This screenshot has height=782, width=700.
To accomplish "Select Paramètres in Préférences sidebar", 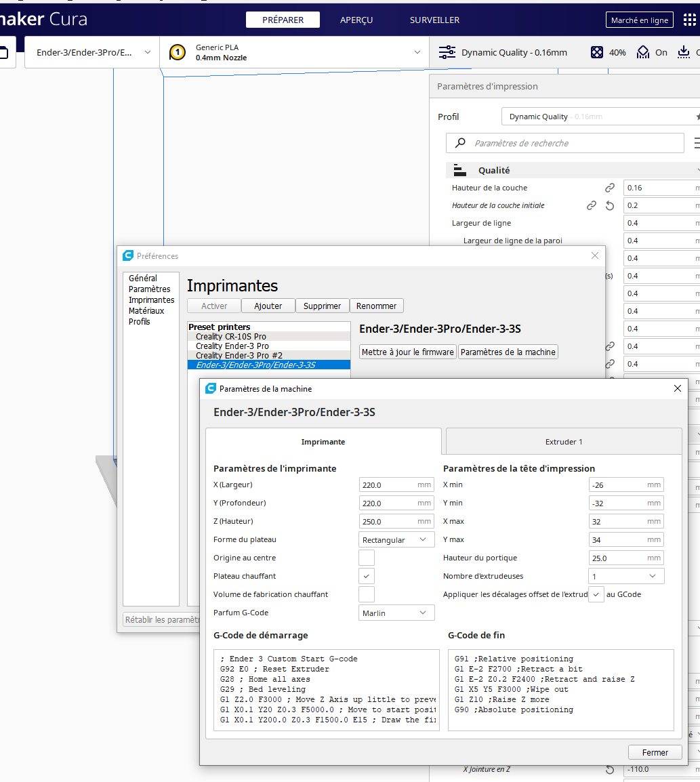I will (150, 289).
